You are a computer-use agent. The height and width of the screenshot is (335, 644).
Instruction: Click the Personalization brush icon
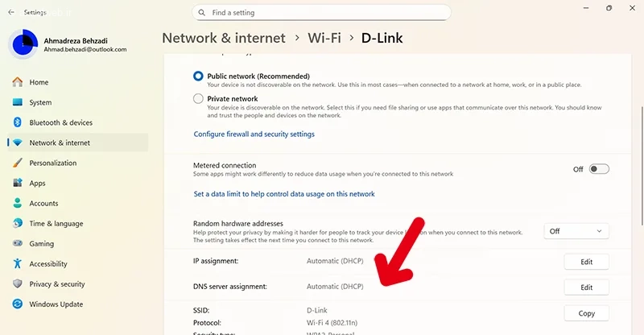pyautogui.click(x=18, y=163)
